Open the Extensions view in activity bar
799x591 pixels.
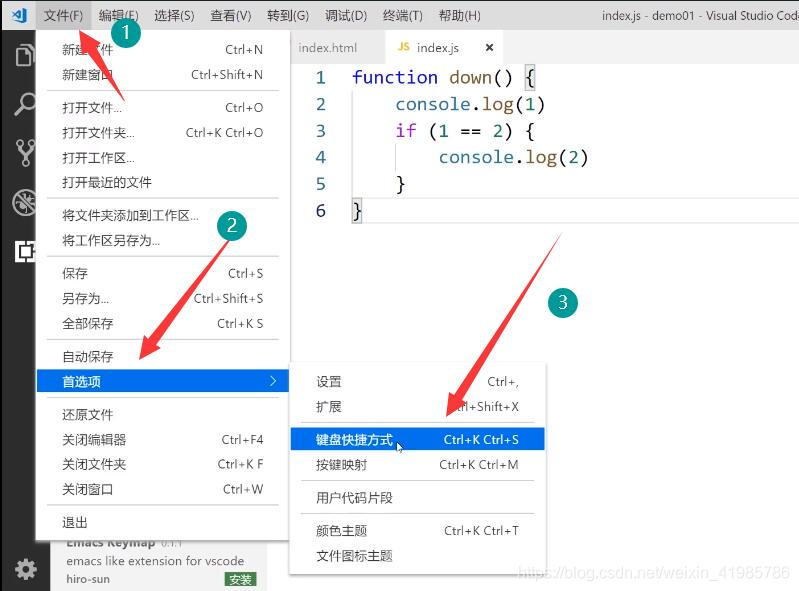[24, 251]
